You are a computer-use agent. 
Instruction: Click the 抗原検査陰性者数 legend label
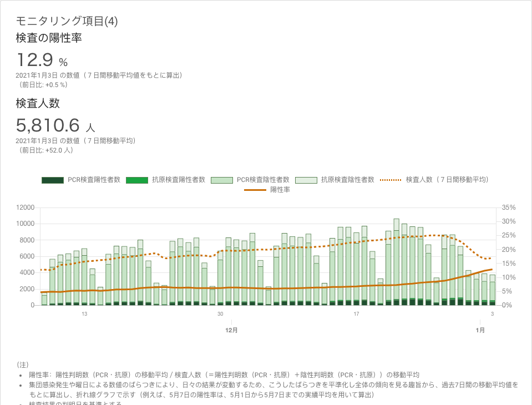[347, 180]
